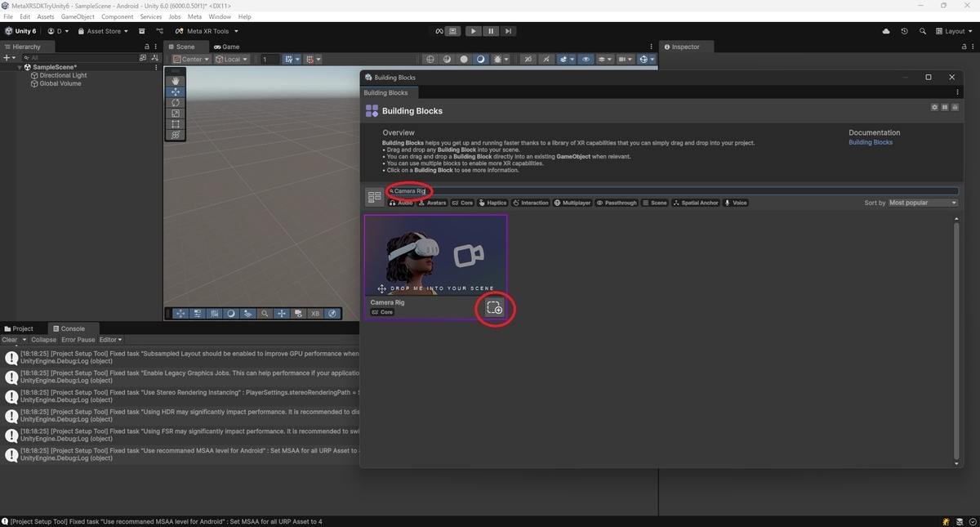The height and width of the screenshot is (527, 980).
Task: Filter blocks by Passthrough tag
Action: (617, 203)
